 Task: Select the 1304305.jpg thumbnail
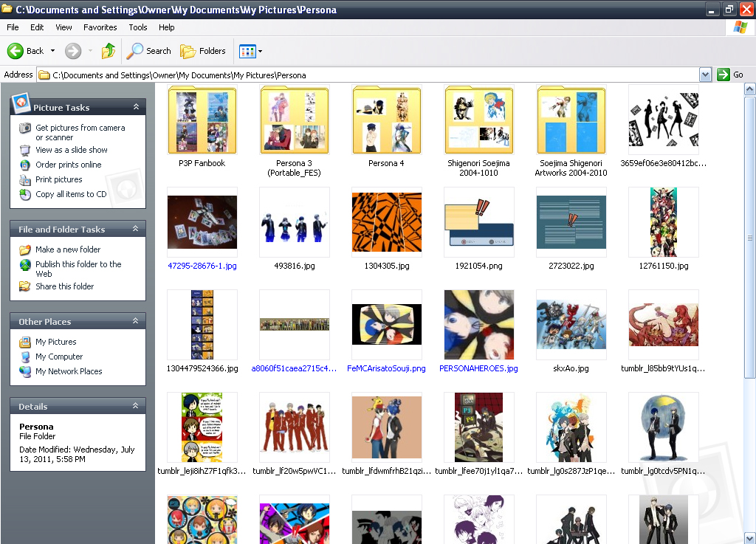click(387, 222)
